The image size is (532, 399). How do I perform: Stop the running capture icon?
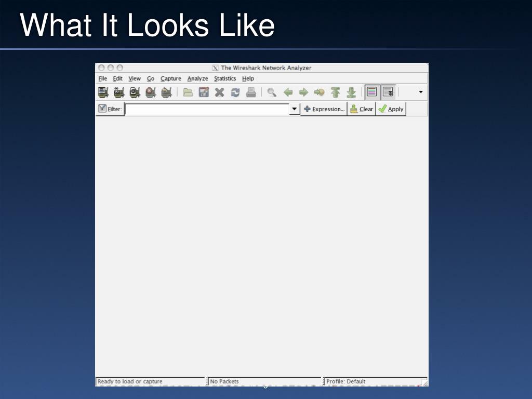point(151,92)
